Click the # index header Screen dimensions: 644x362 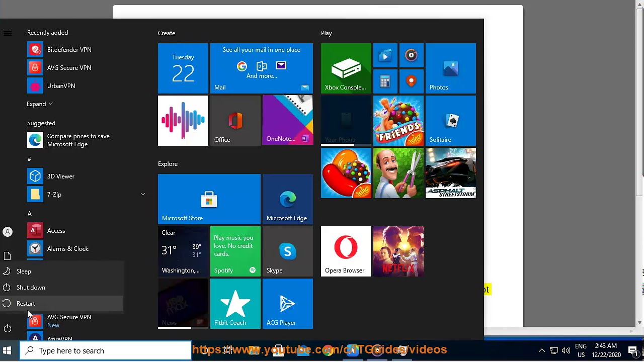coord(29,159)
